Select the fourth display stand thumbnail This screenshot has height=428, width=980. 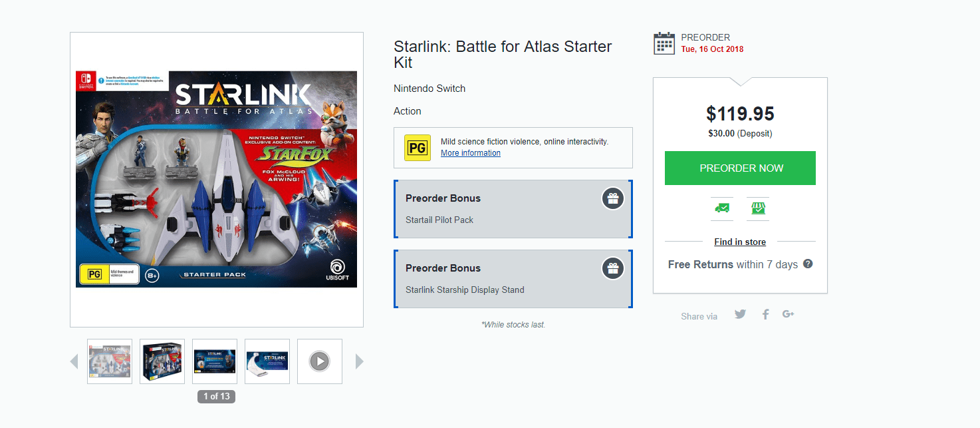point(267,361)
